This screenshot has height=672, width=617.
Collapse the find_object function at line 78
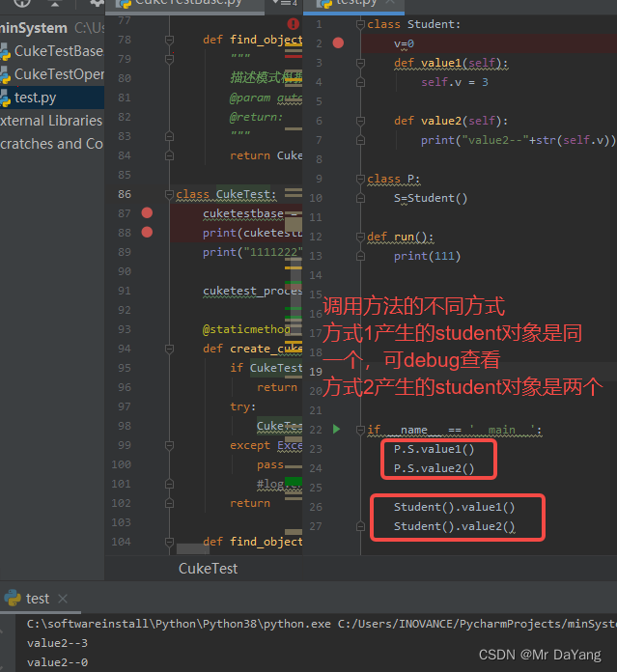click(169, 40)
